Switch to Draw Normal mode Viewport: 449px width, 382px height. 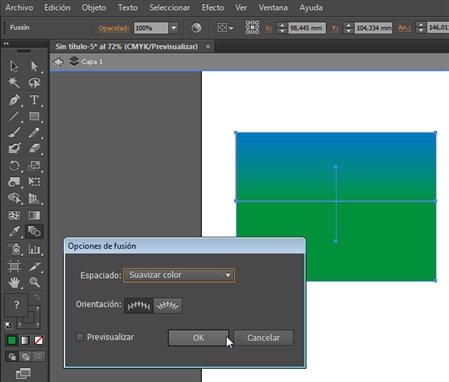pyautogui.click(x=12, y=357)
